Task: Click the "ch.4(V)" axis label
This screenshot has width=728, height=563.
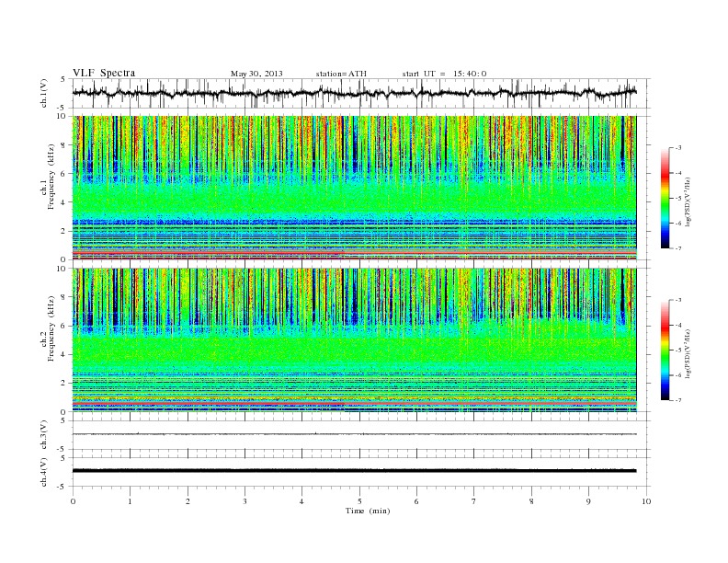Action: click(x=44, y=472)
